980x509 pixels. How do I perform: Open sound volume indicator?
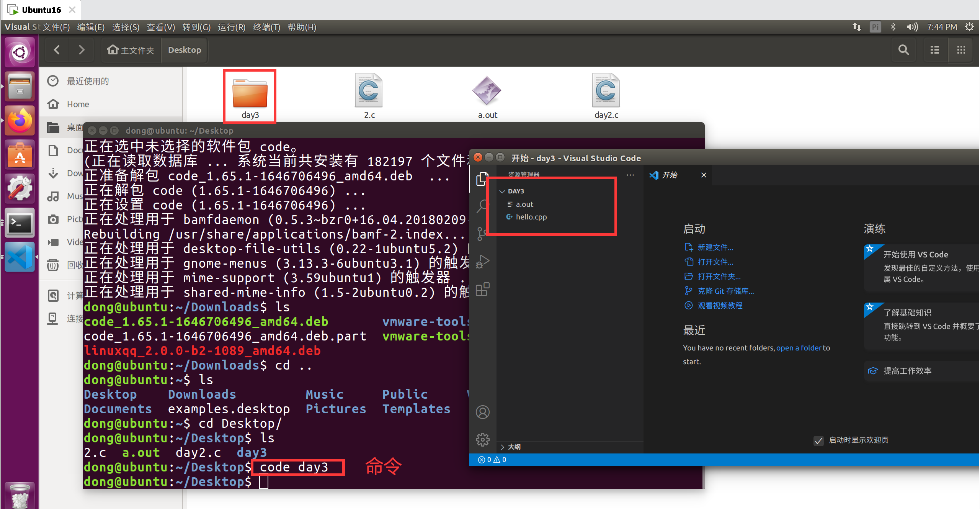pos(912,27)
